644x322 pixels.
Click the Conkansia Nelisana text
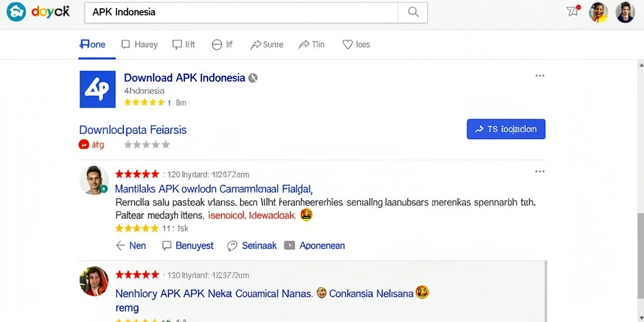(x=371, y=294)
